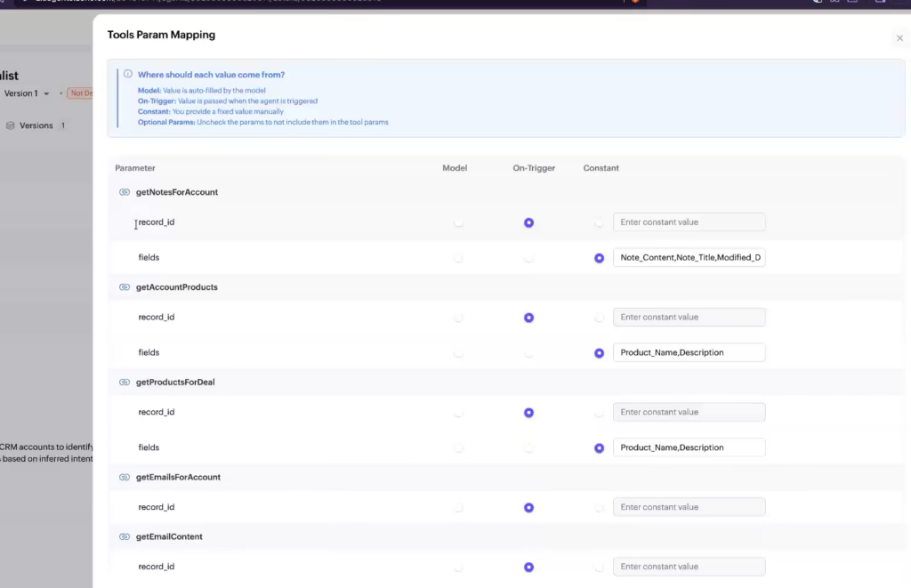
Task: Click the getAccountProducts tool link icon
Action: [x=125, y=287]
